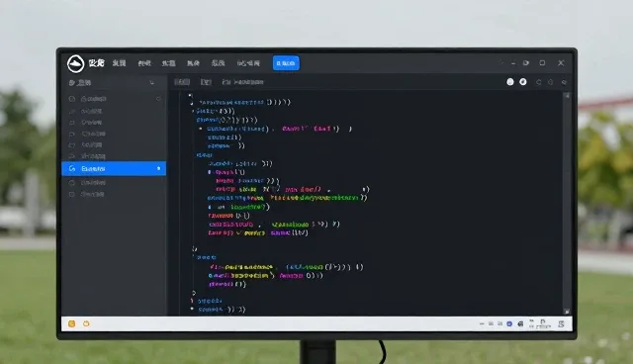Click the last dim icon in the editor toolbar
This screenshot has width=633, height=364.
(x=564, y=82)
